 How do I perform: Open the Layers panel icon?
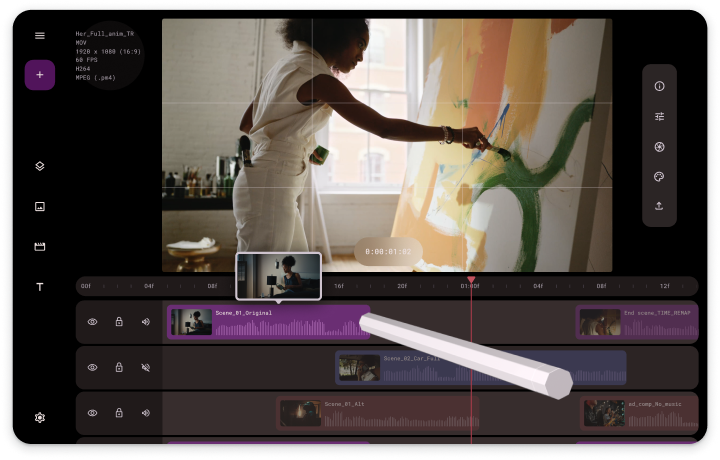coord(40,166)
